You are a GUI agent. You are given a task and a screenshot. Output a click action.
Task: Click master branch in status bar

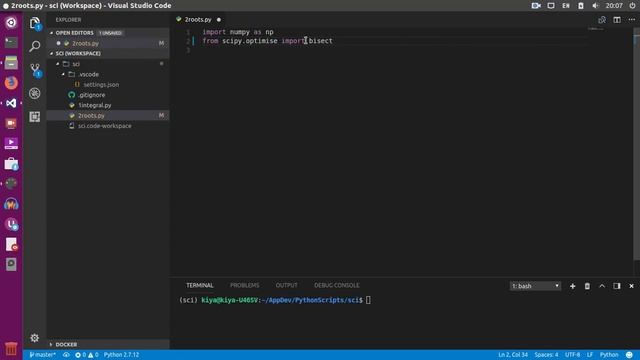[x=42, y=355]
